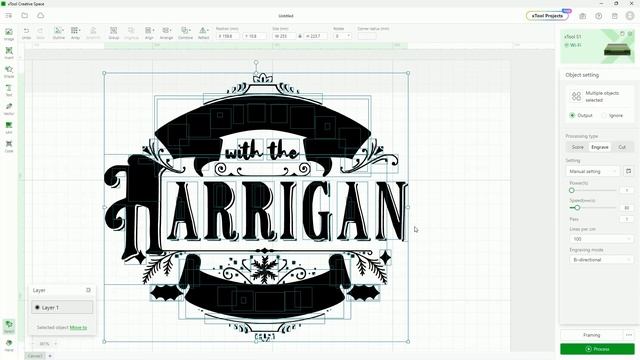This screenshot has width=640, height=360.
Task: Select the Canvas1 tab
Action: pyautogui.click(x=35, y=356)
